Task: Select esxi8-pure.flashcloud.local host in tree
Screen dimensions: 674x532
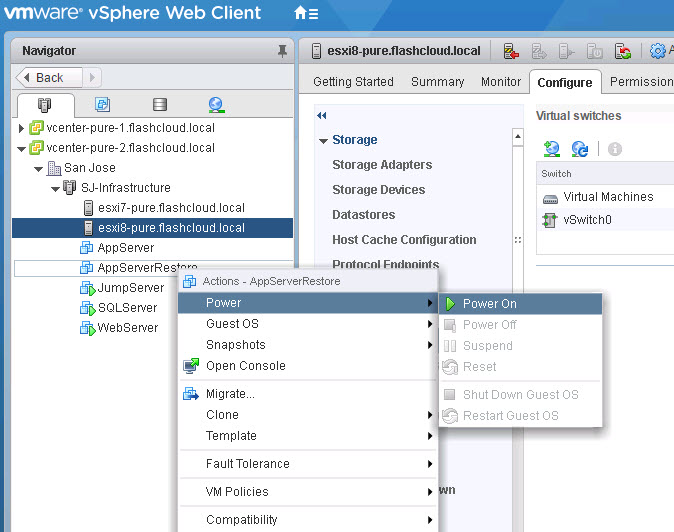Action: 152,228
